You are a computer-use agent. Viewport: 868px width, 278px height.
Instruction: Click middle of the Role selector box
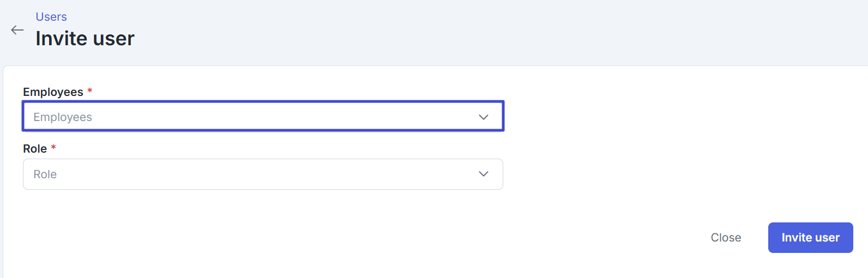pos(263,174)
